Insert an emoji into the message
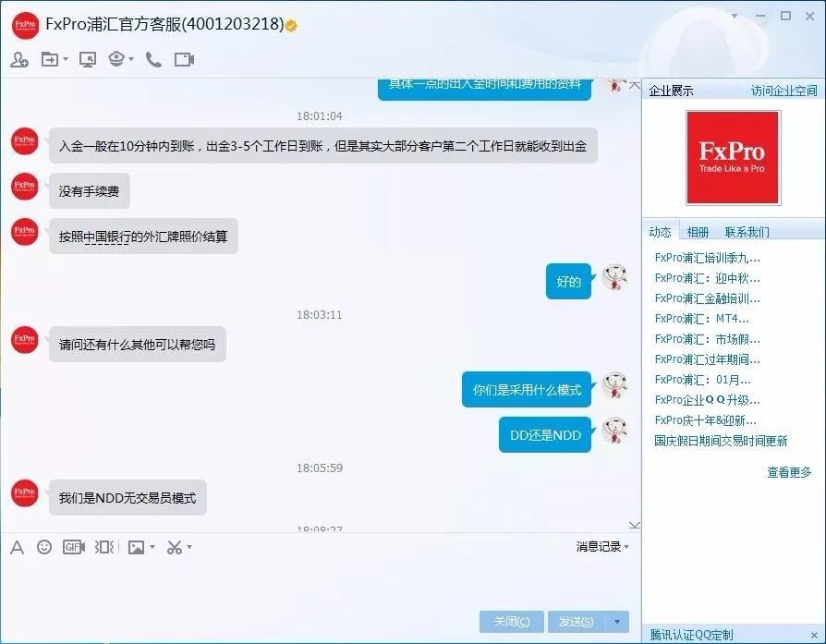The height and width of the screenshot is (644, 826). [44, 547]
